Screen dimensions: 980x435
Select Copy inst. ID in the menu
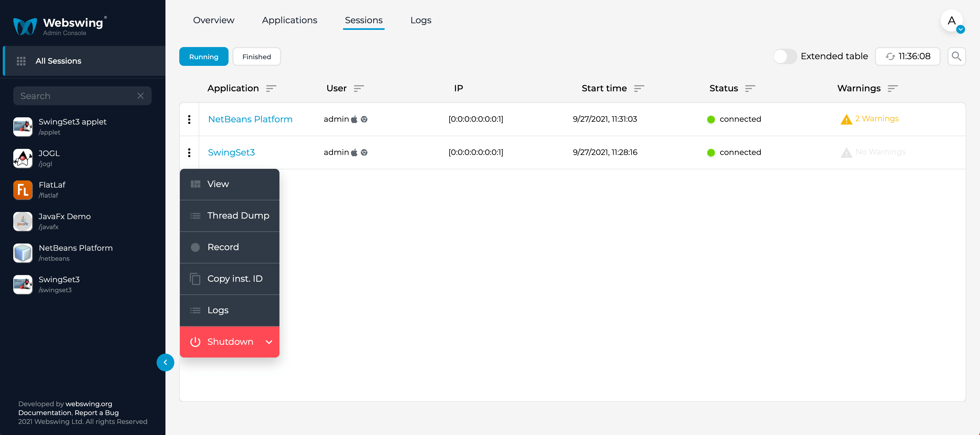click(230, 279)
